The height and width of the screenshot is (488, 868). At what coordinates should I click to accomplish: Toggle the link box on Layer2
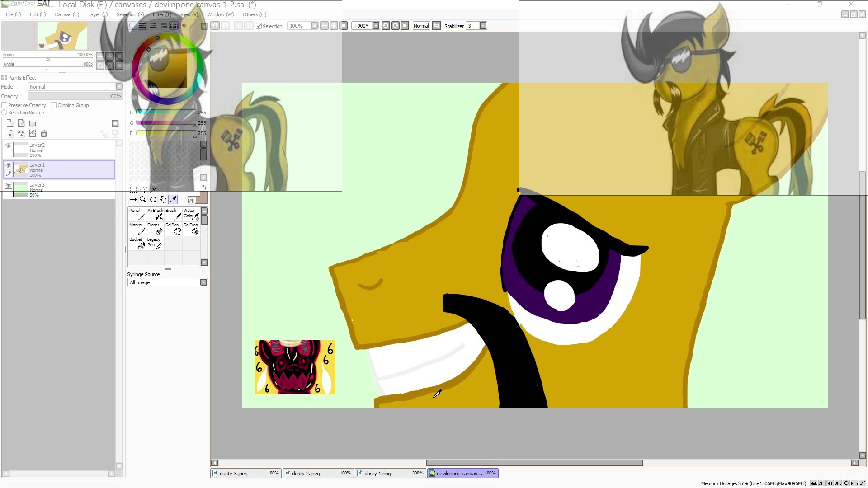[8, 154]
